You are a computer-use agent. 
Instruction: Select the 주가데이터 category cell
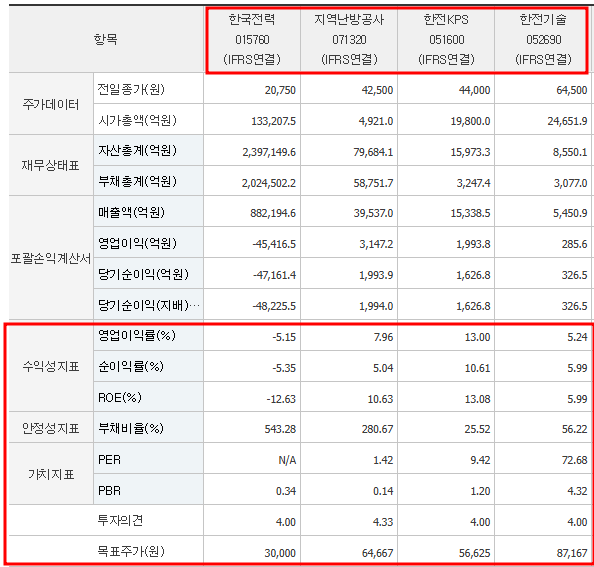[51, 104]
